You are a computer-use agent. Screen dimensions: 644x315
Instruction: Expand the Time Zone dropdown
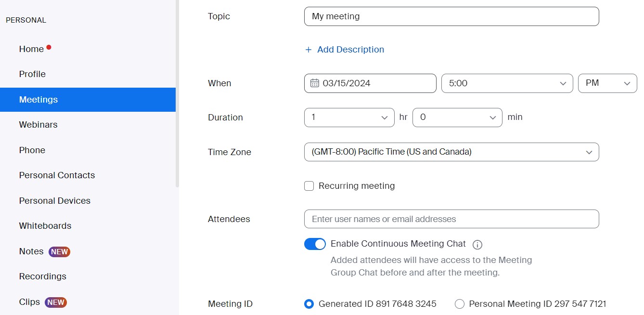[451, 152]
